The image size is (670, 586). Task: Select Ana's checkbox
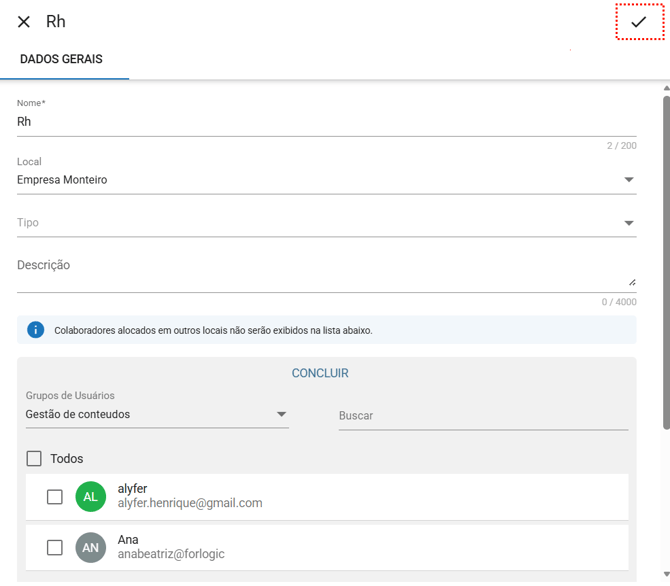55,547
